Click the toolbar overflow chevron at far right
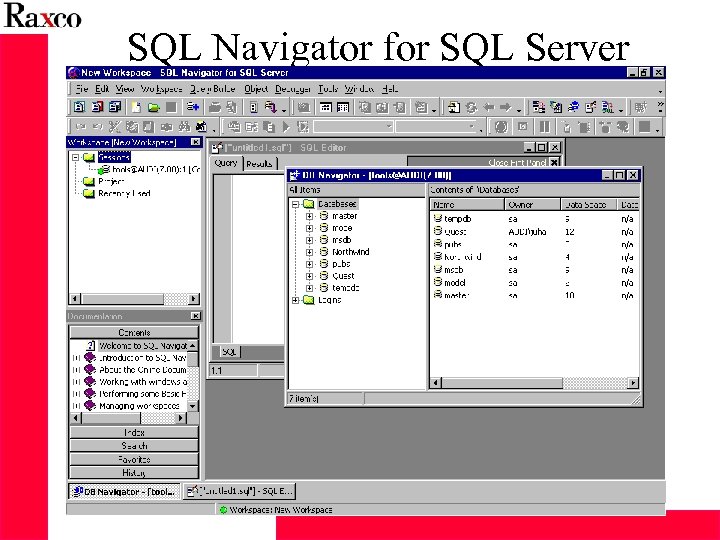This screenshot has height=540, width=720. click(660, 107)
